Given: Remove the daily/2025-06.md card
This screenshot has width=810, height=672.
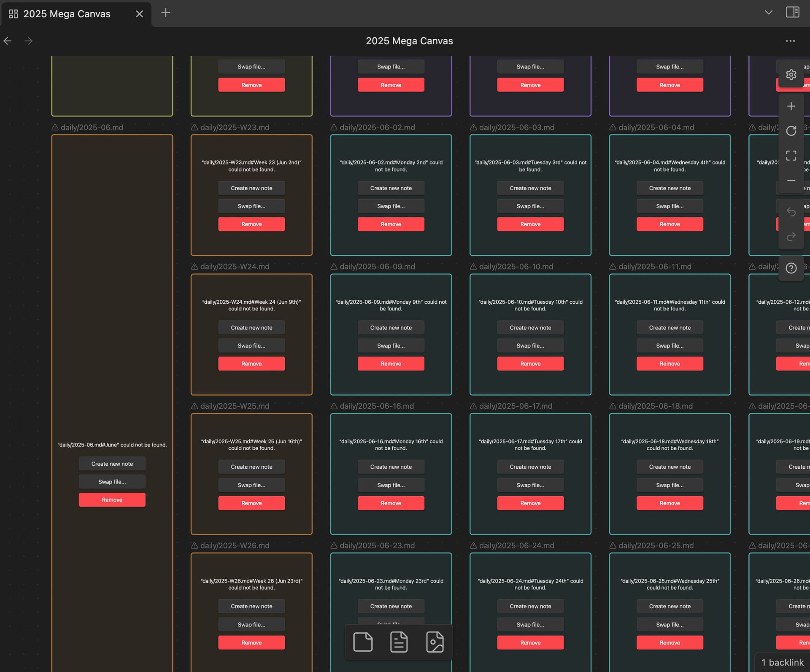Looking at the screenshot, I should pos(112,500).
